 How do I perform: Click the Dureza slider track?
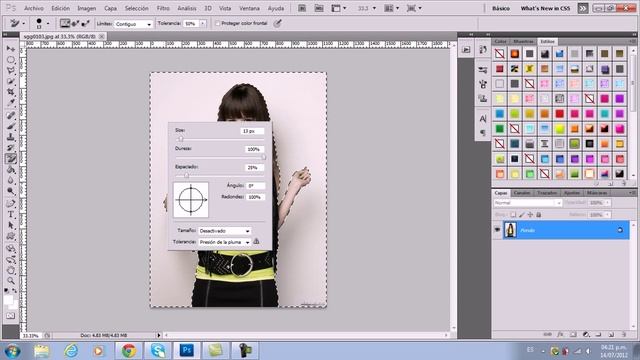tap(220, 157)
